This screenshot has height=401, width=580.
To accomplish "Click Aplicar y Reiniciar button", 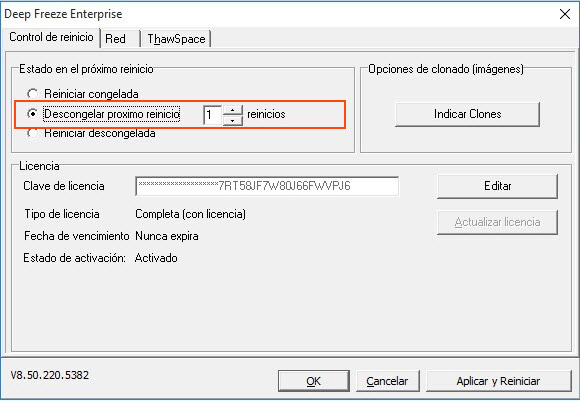I will click(499, 381).
